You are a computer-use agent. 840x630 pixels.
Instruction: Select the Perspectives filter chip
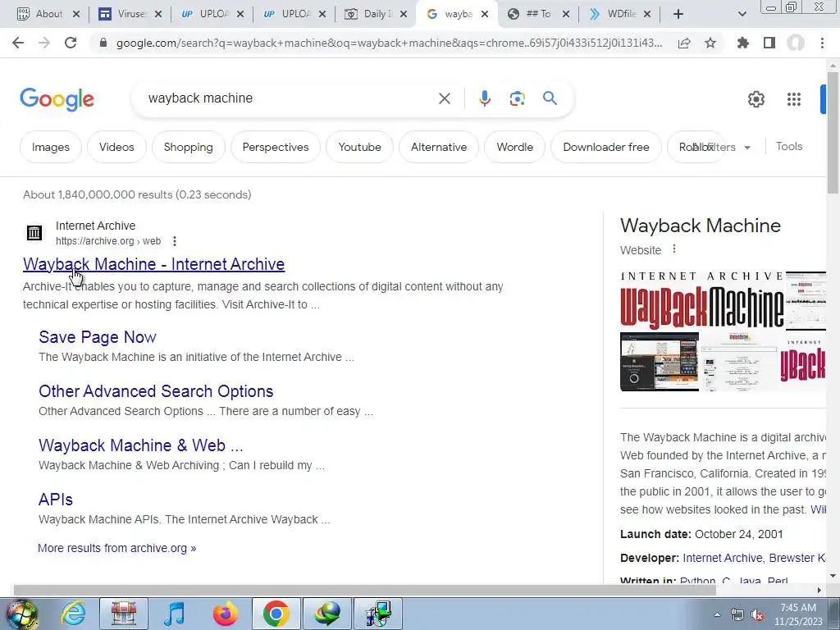tap(276, 147)
